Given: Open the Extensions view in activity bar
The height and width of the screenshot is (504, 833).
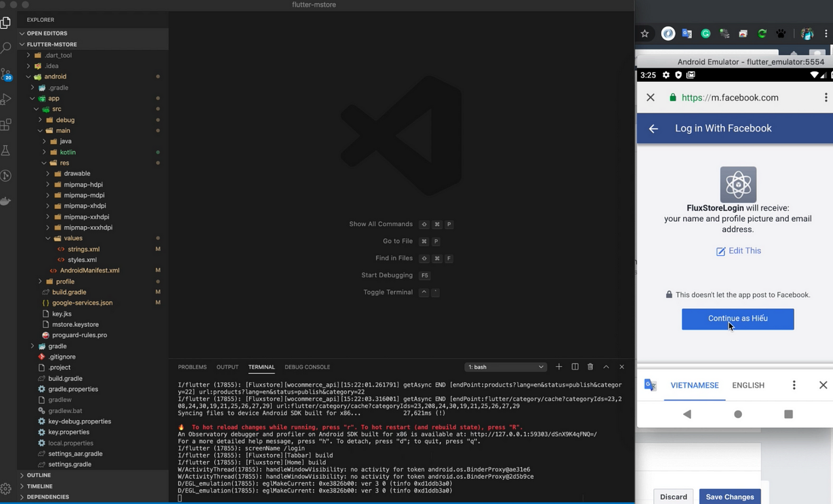Looking at the screenshot, I should [6, 124].
